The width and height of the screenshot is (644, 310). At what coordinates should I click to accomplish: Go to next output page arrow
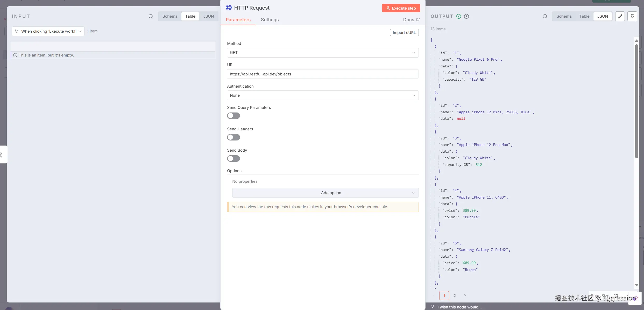465,295
